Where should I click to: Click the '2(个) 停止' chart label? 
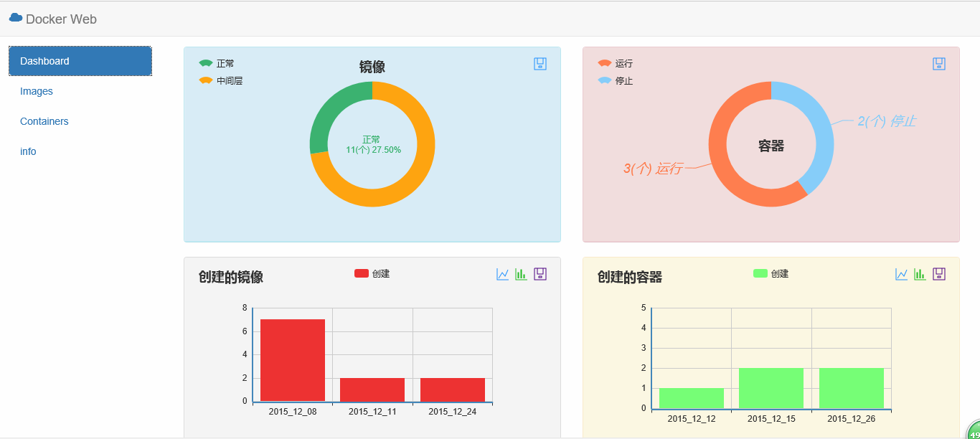(x=887, y=121)
